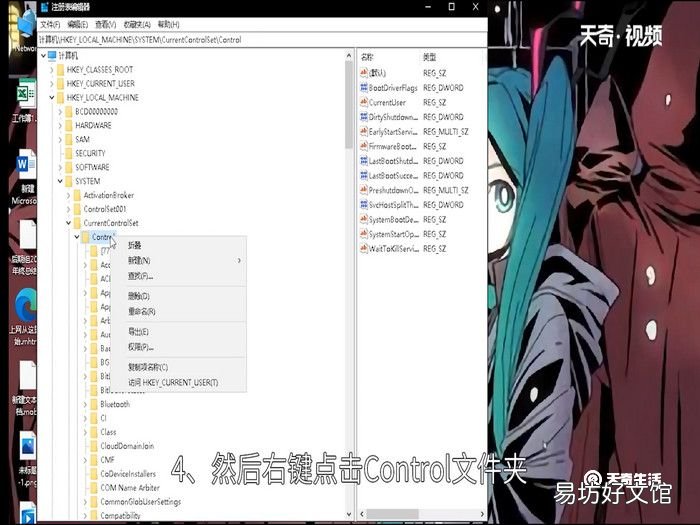The height and width of the screenshot is (525, 700).
Task: Click the EarlyStartServi string value icon
Action: coord(364,132)
